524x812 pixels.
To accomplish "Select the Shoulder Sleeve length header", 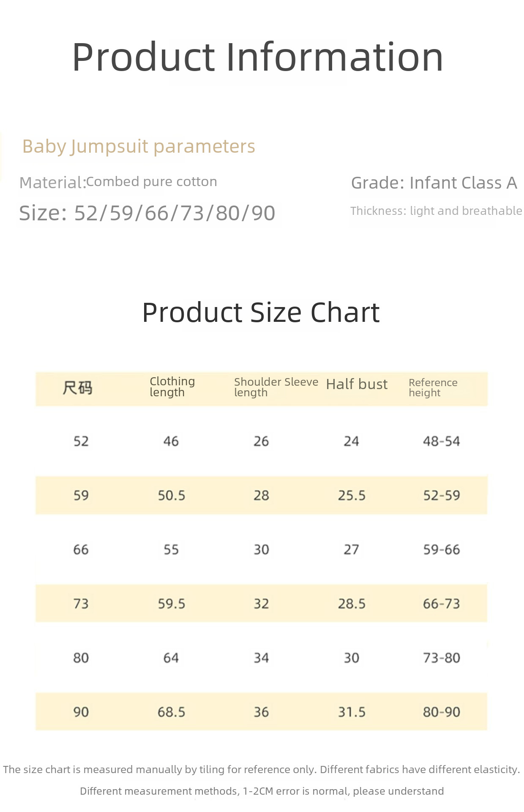I will click(x=276, y=387).
